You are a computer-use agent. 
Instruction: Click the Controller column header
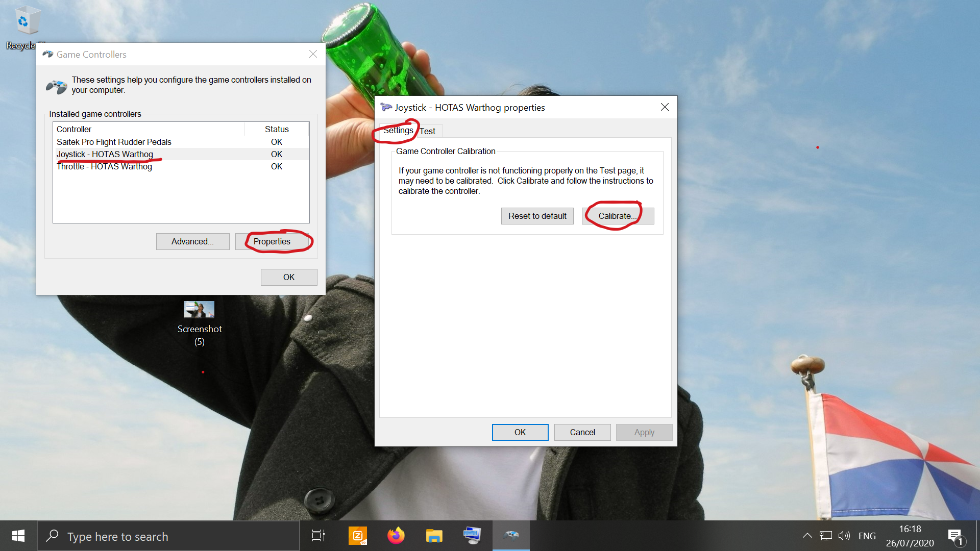point(149,129)
